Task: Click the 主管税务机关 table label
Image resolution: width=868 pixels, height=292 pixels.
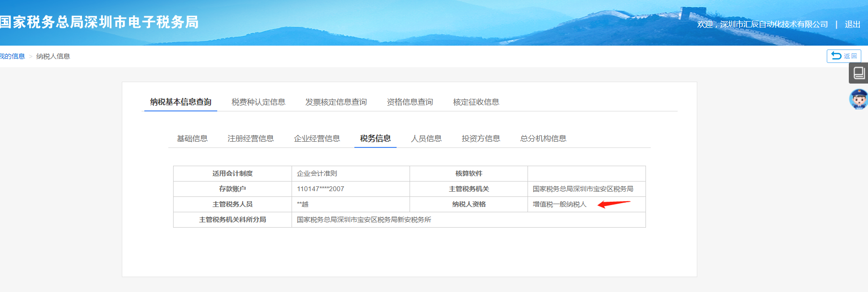Action: coord(469,189)
